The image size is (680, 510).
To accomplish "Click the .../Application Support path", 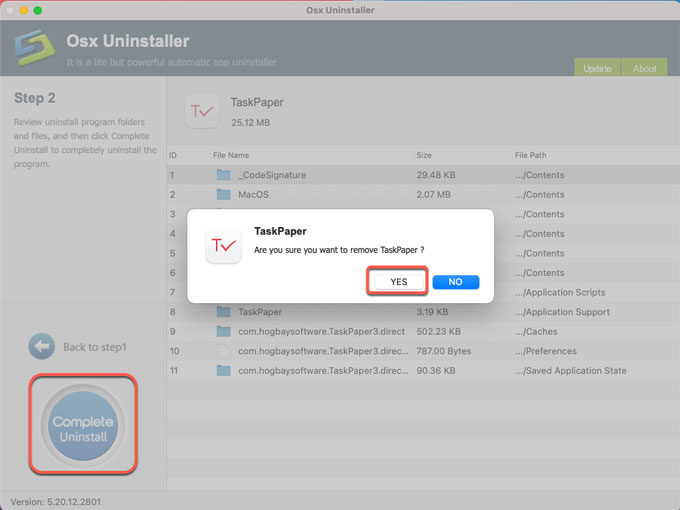I will coord(562,312).
